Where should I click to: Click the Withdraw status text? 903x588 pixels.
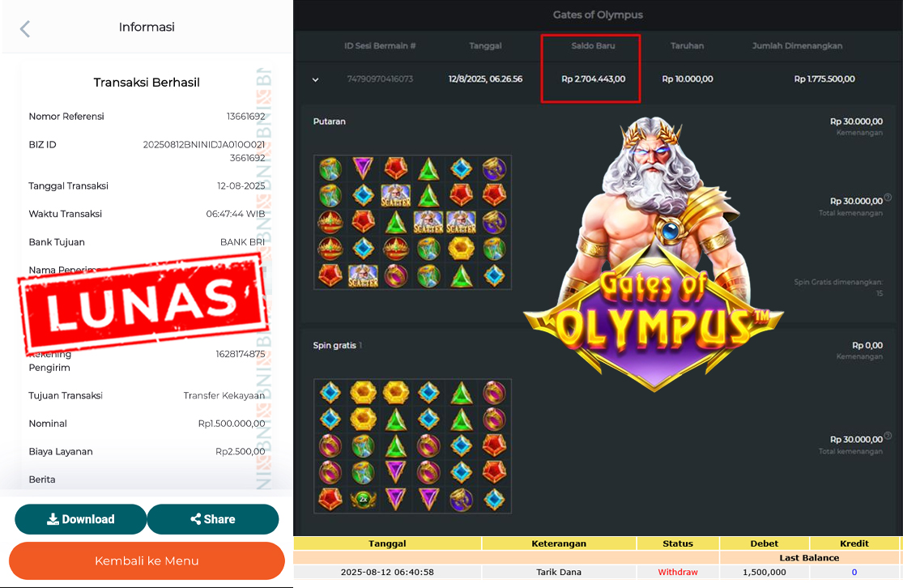tap(678, 572)
